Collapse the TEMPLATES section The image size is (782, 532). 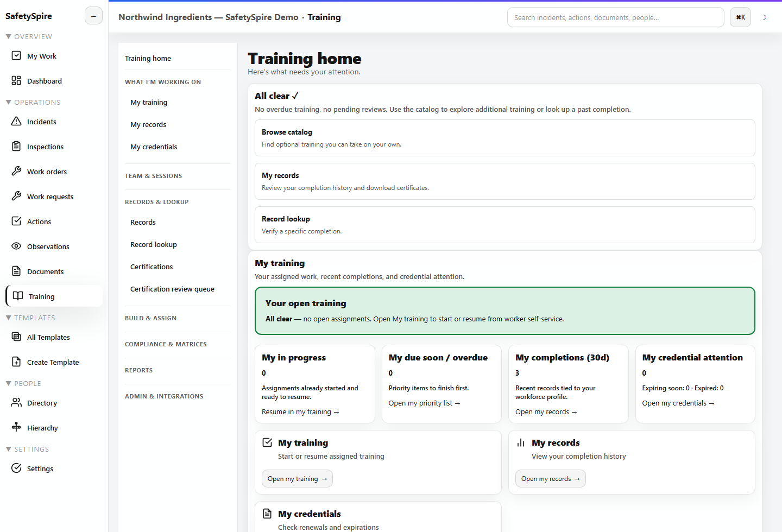(x=30, y=318)
